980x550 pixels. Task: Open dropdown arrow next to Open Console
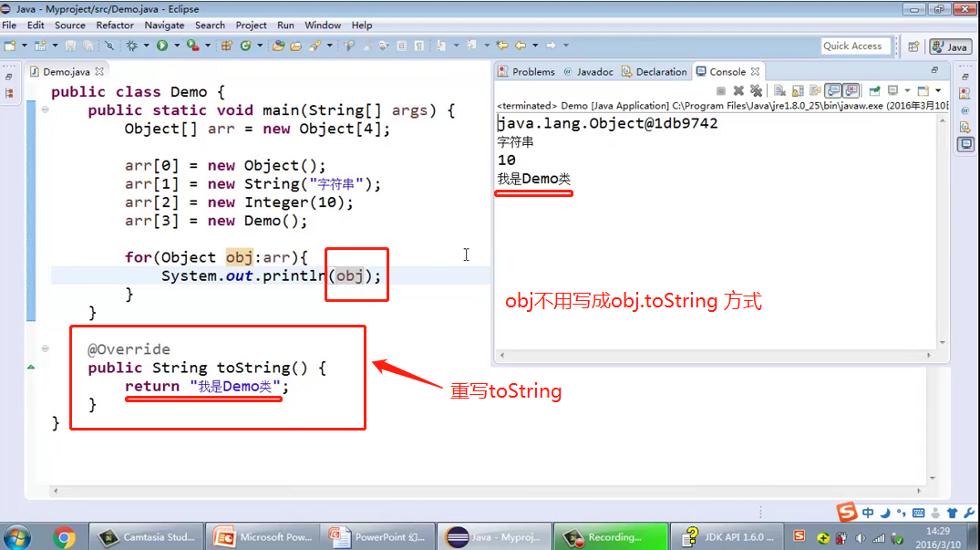click(938, 90)
